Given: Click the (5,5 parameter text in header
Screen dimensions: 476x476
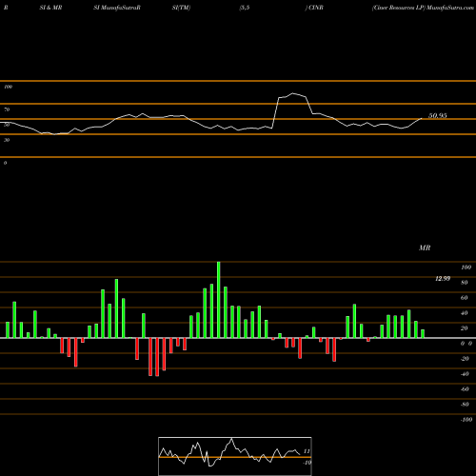Looking at the screenshot, I should [245, 8].
